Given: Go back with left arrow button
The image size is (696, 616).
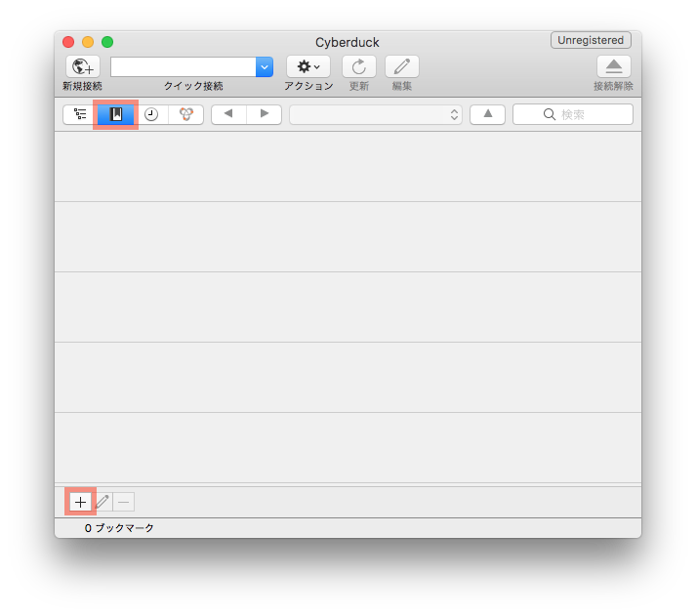Looking at the screenshot, I should pos(228,114).
